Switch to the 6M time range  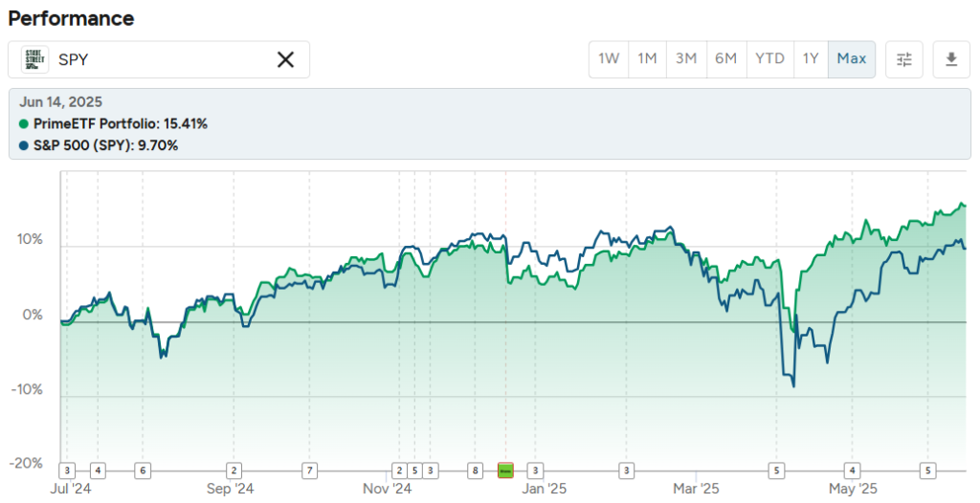pos(726,59)
